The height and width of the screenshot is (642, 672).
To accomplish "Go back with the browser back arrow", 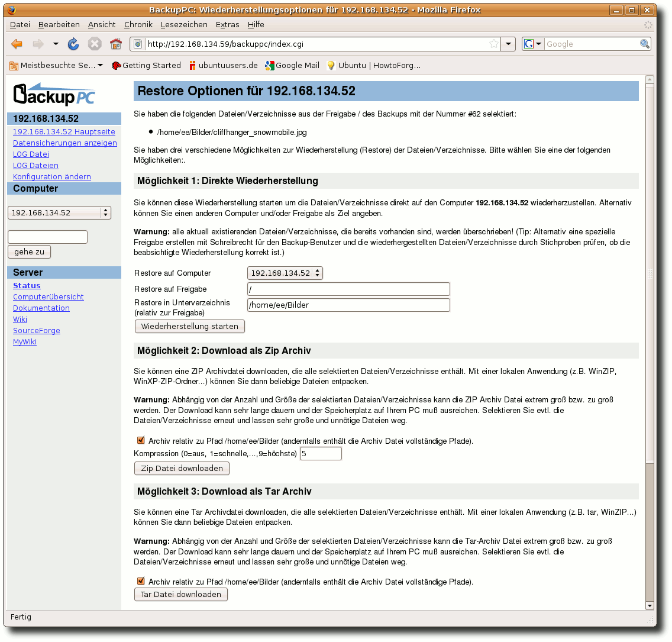I will [x=17, y=44].
